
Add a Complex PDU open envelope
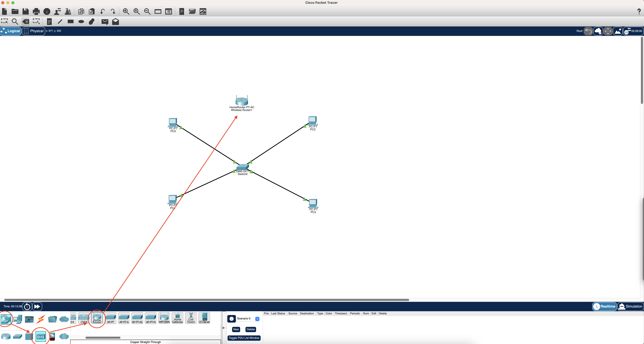[x=116, y=22]
